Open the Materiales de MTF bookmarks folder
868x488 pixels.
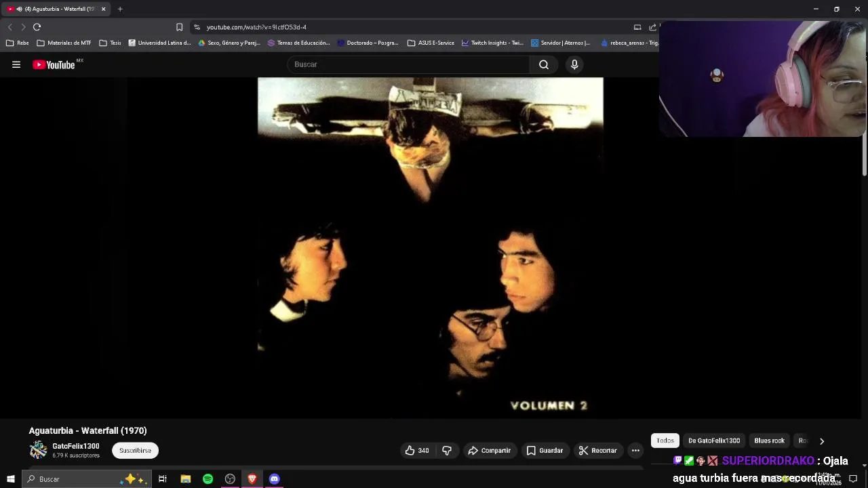pyautogui.click(x=64, y=43)
